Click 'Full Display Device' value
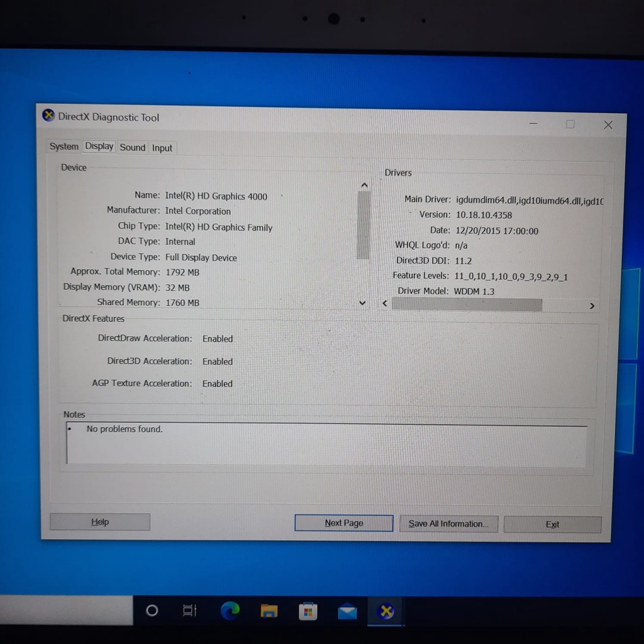 (x=201, y=257)
